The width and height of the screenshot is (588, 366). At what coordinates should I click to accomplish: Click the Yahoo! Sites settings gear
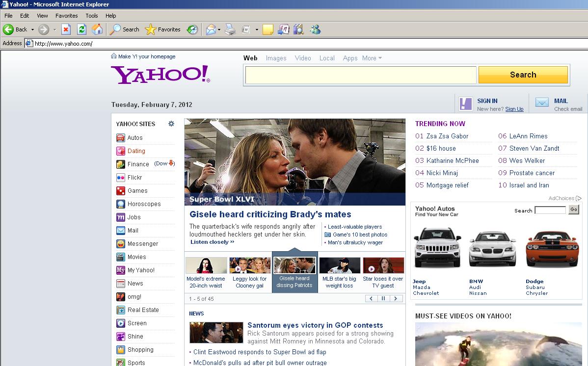tap(171, 124)
